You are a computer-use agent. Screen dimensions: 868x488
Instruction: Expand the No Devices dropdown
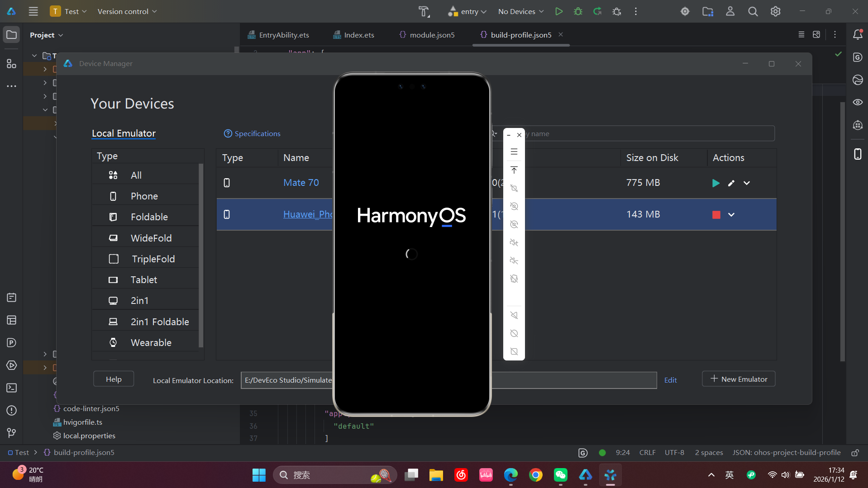coord(520,12)
